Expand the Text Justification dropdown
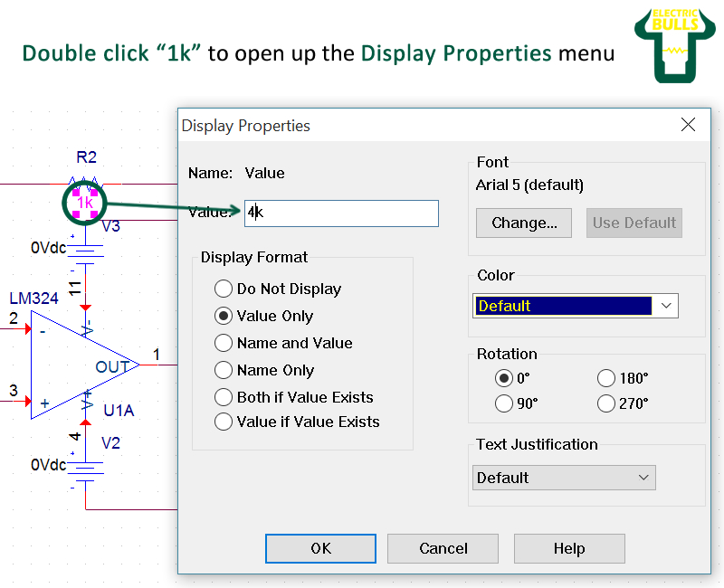 pos(643,477)
